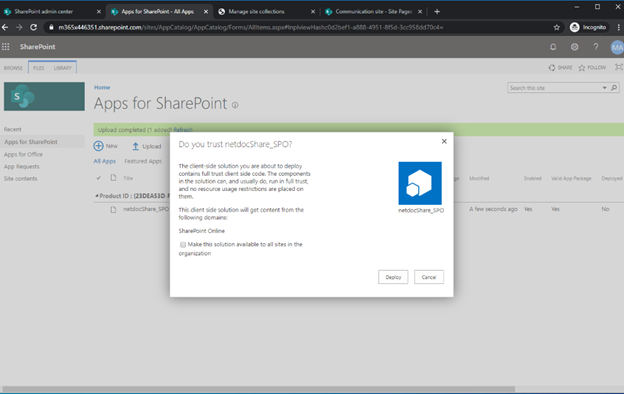Click in the Search this site box

[x=554, y=88]
